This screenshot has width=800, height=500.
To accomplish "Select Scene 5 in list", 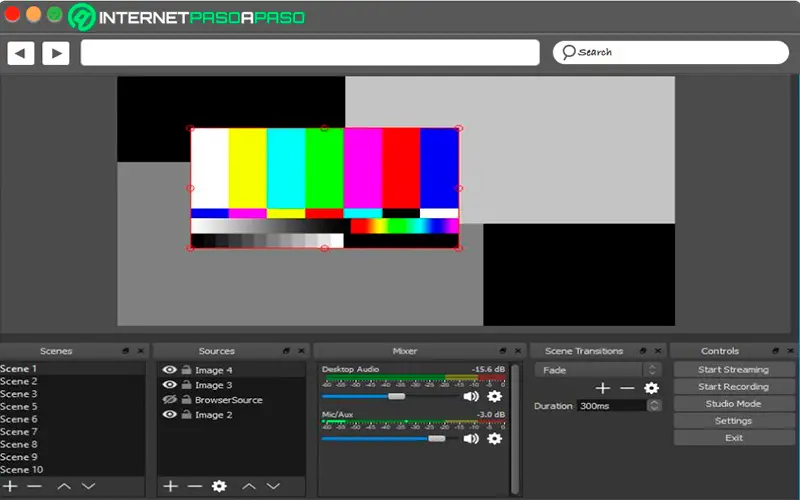I will tap(72, 407).
